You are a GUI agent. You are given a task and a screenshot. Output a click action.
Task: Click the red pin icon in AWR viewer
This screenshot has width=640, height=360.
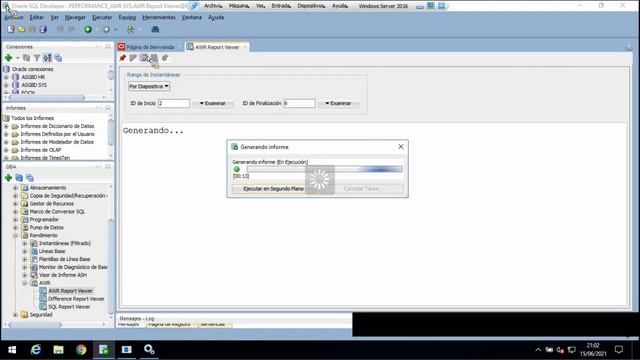coord(122,58)
